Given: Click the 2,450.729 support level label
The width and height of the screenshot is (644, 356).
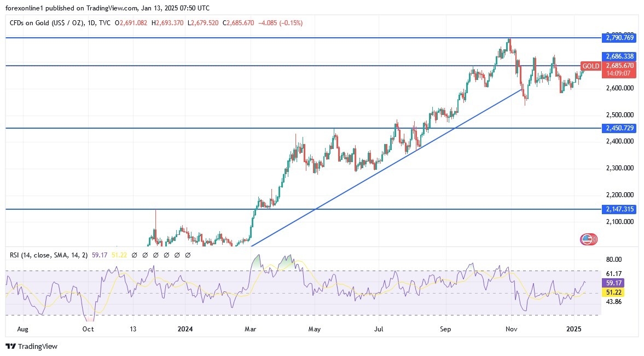Looking at the screenshot, I should [620, 128].
